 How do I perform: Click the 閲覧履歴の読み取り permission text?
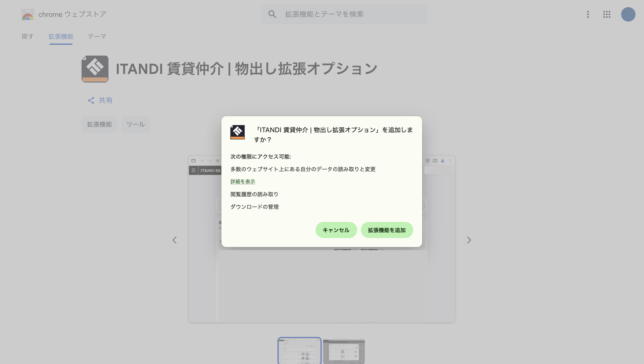point(254,194)
